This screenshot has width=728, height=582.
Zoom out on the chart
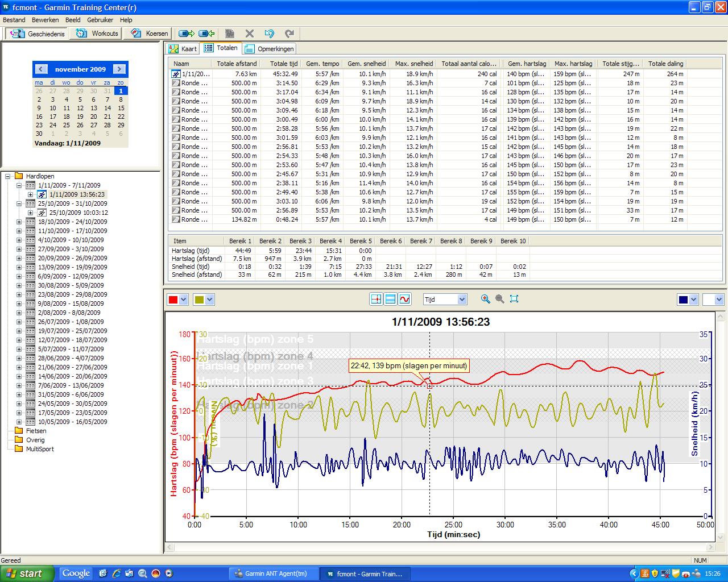click(499, 299)
